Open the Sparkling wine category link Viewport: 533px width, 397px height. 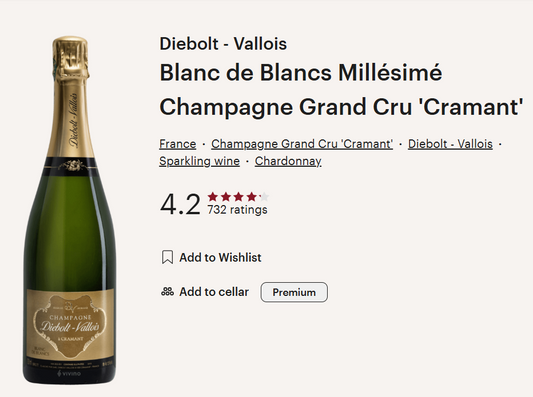click(199, 161)
